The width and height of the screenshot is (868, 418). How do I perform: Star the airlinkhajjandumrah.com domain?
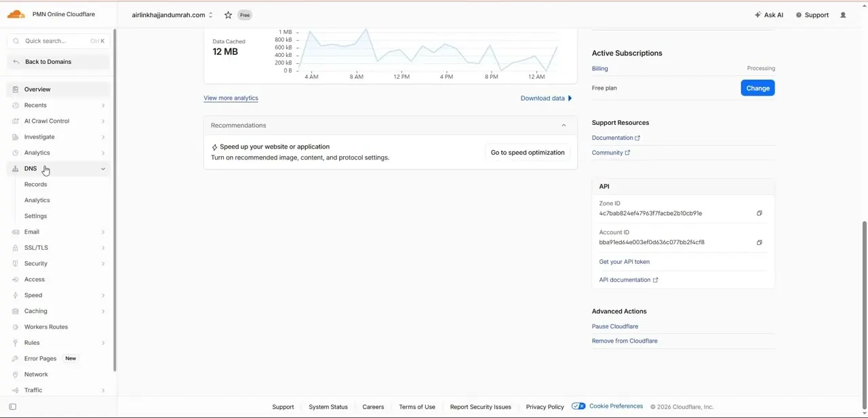tap(229, 15)
